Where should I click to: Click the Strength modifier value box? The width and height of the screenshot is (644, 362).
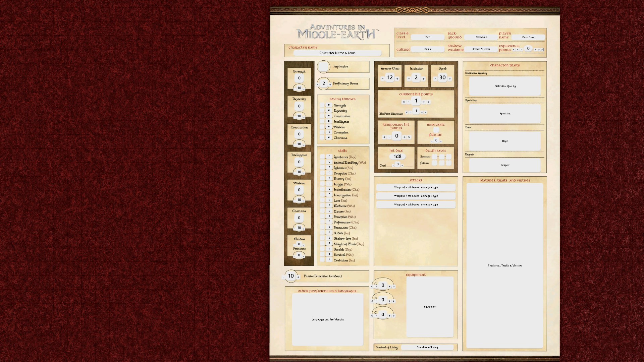tap(299, 78)
